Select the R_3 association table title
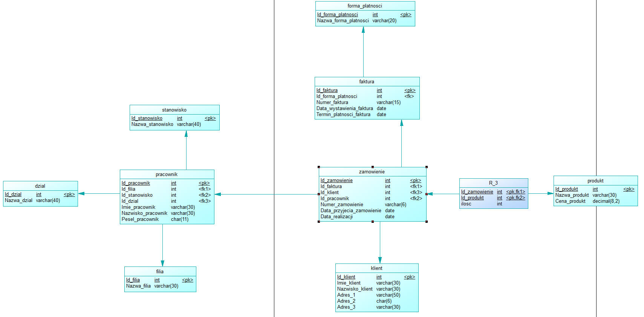 [494, 183]
